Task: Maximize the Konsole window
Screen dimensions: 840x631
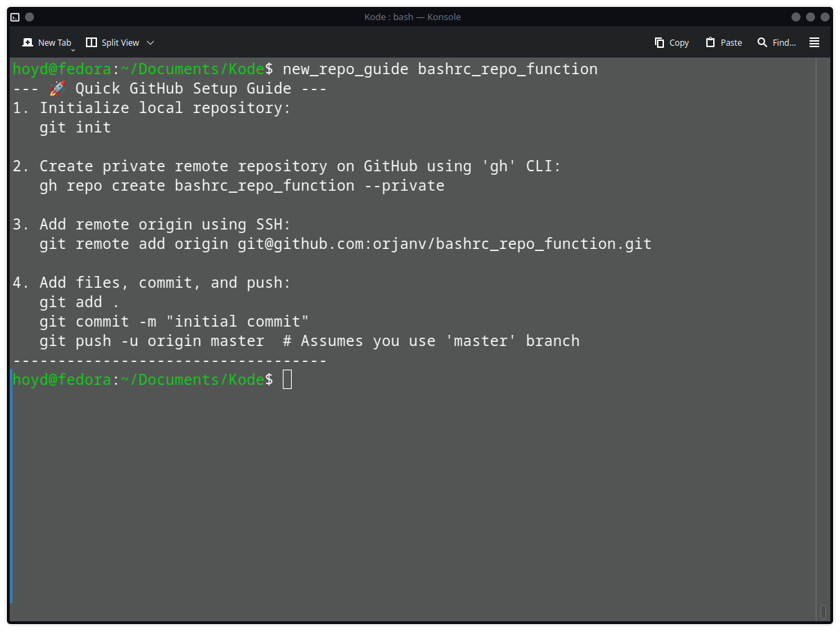Action: (x=810, y=17)
